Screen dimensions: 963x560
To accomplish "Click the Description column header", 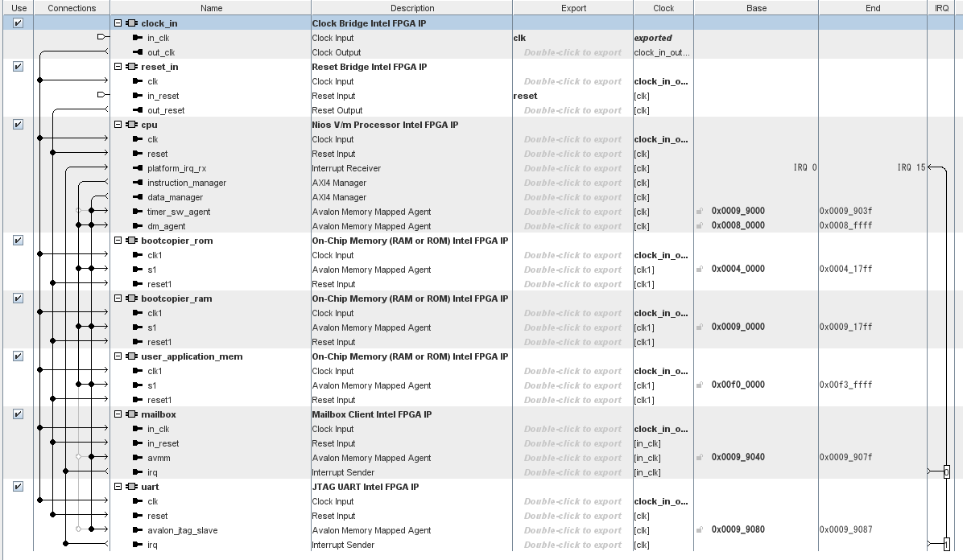I will 412,8.
